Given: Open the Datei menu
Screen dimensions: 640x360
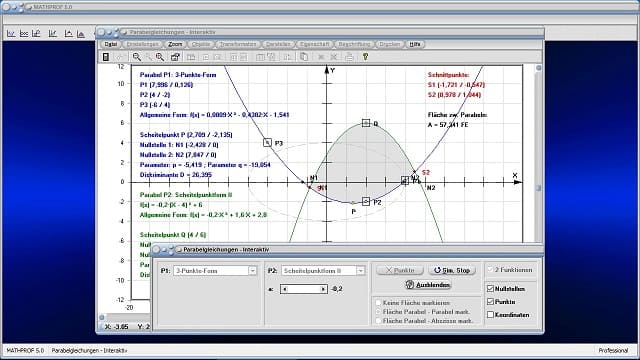Looking at the screenshot, I should click(111, 44).
